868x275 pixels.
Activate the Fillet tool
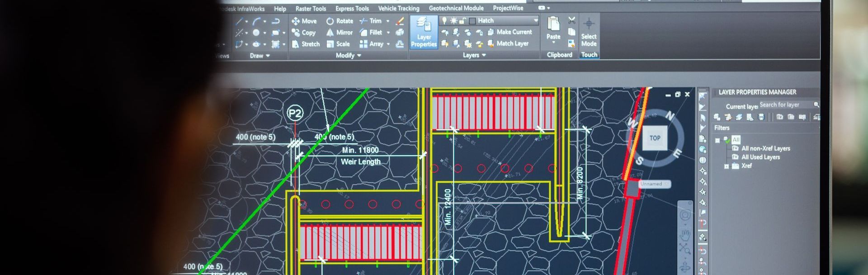coord(371,33)
